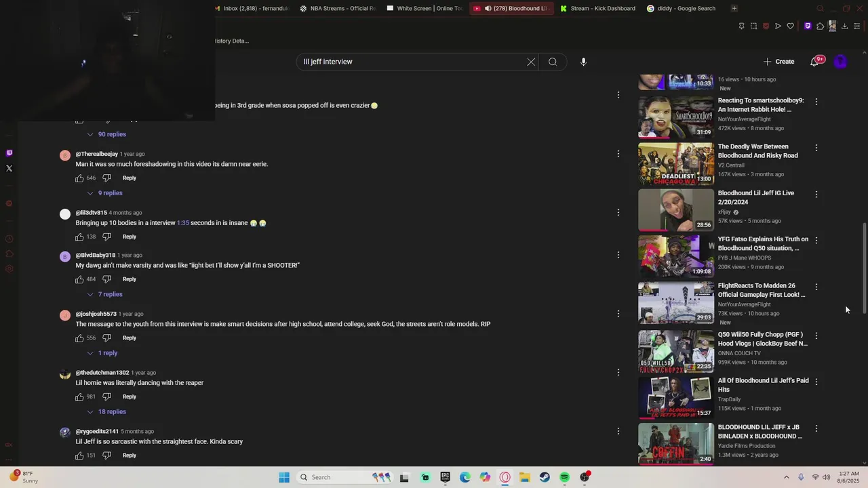Open options for Bloodhound Lil Jeff IG Live
This screenshot has width=868, height=488.
point(816,195)
